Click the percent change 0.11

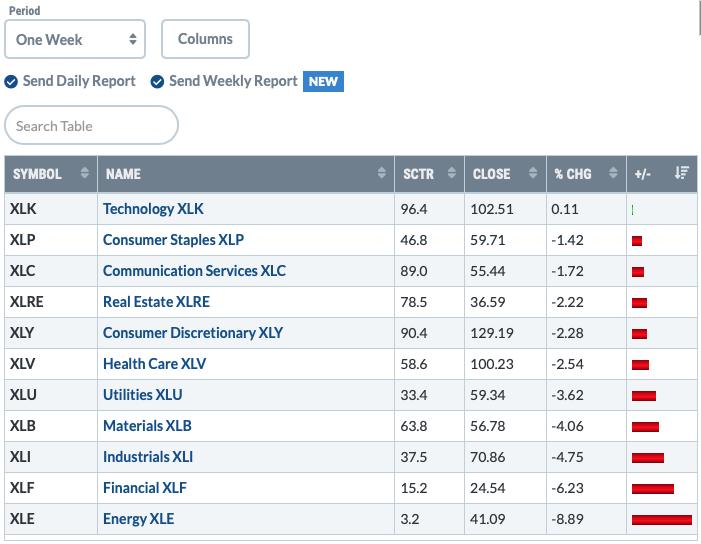tap(565, 209)
